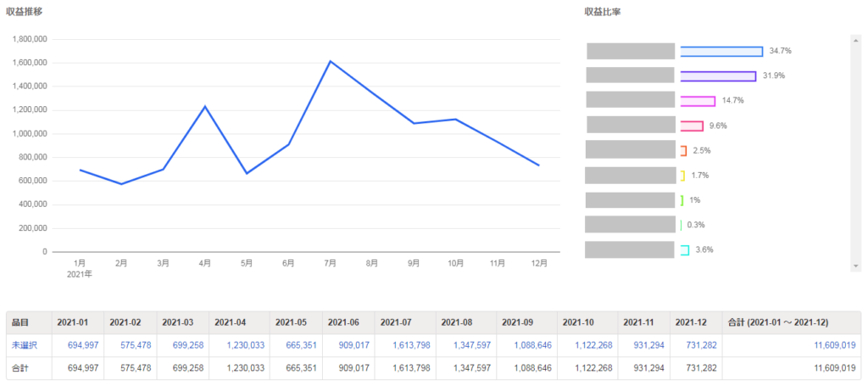
Task: Open the 1,122,268 link for 2021-10
Action: pos(593,345)
